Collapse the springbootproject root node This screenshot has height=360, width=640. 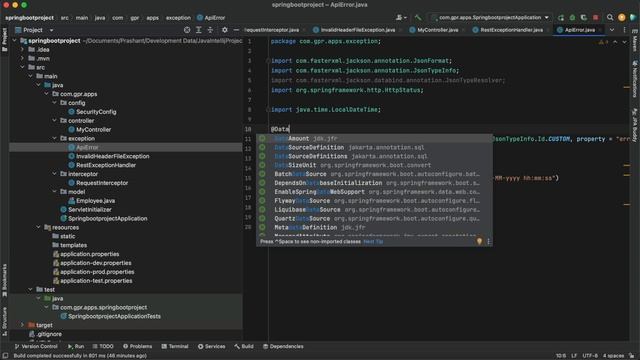click(14, 41)
